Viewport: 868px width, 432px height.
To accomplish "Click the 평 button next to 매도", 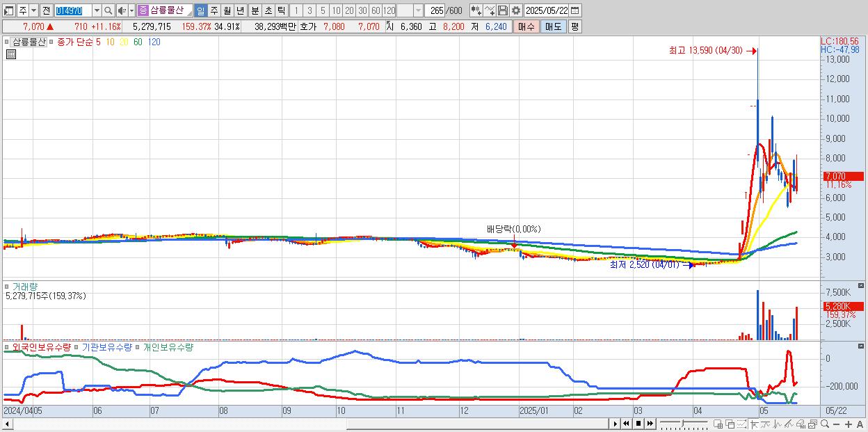I will tap(575, 26).
